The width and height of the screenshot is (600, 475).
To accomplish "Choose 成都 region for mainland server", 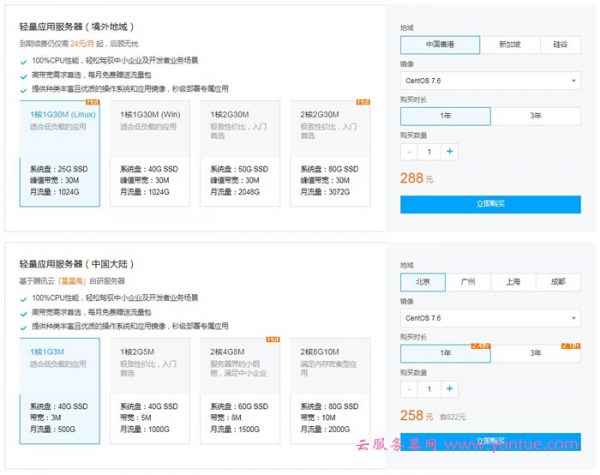I will (x=557, y=282).
